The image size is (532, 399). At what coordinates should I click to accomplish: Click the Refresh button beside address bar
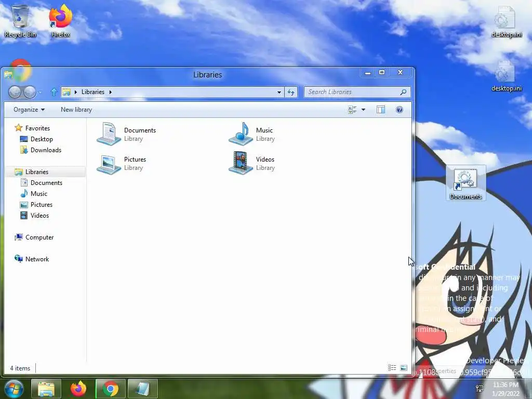coord(291,92)
